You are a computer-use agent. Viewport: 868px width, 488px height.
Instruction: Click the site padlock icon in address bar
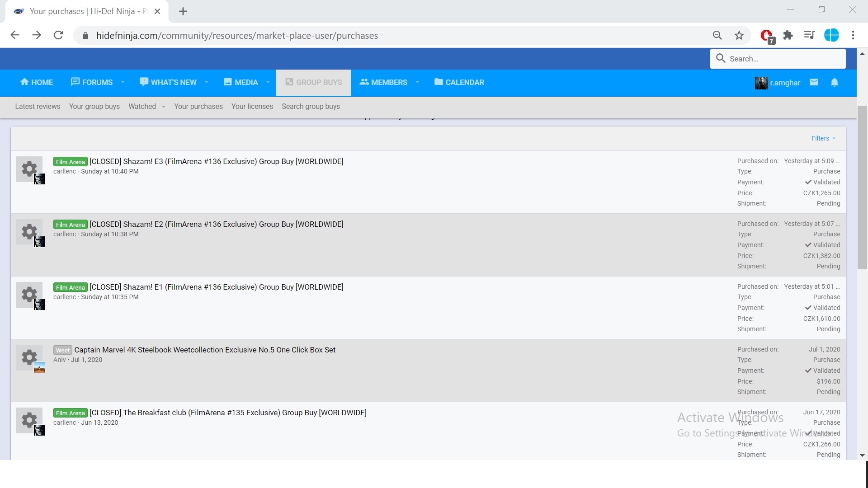[x=85, y=36]
